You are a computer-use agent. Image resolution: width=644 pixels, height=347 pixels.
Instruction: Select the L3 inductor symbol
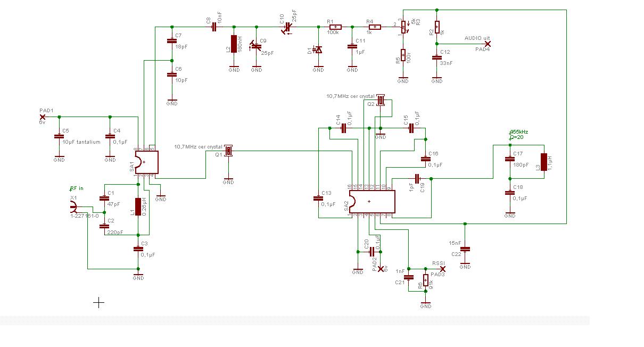pyautogui.click(x=544, y=162)
